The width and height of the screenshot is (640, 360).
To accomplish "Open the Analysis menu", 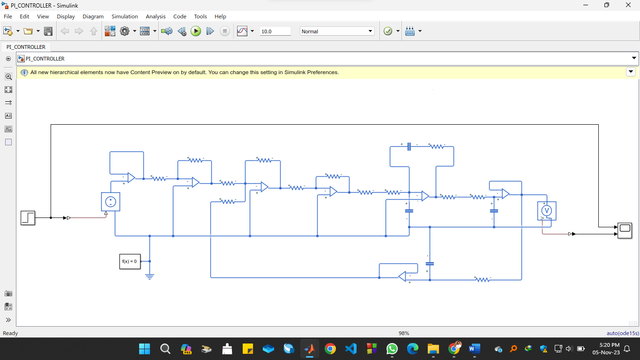I will click(x=156, y=16).
